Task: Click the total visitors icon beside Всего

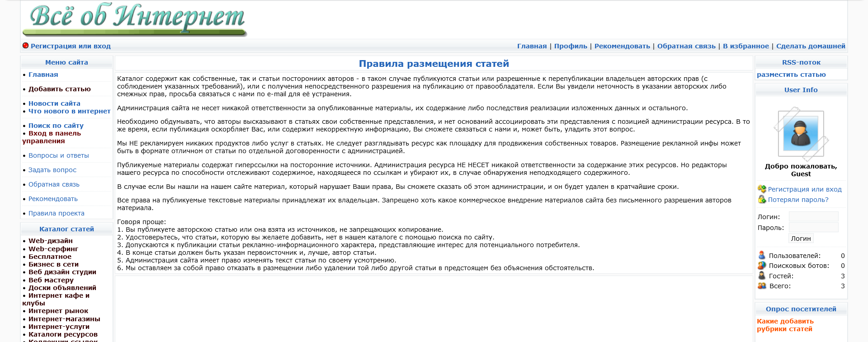Action: point(762,286)
